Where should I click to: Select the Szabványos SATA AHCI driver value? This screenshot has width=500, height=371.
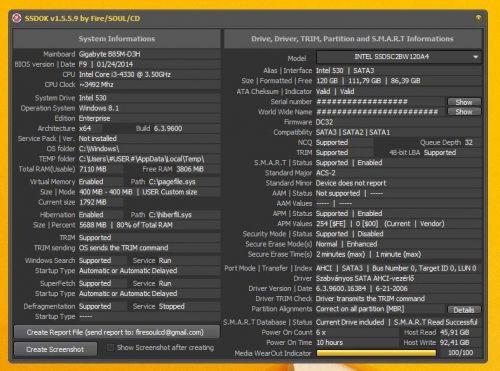365,278
